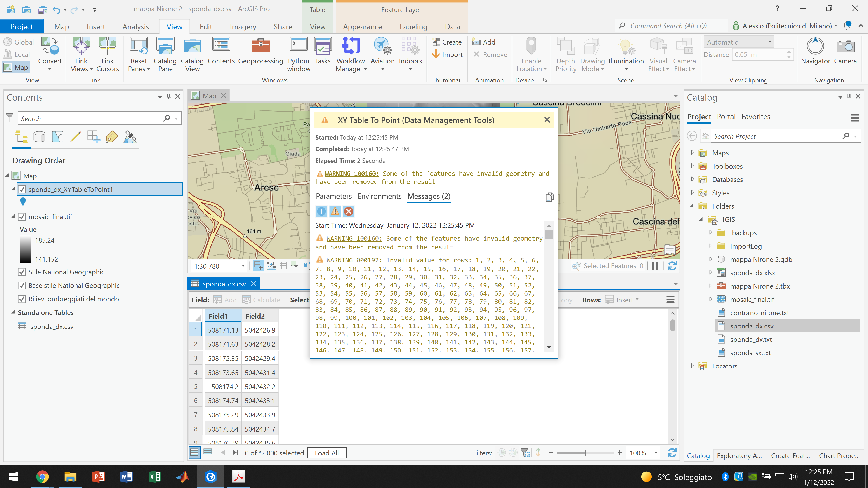
Task: Click the table zoom percentage slider
Action: coord(585,453)
